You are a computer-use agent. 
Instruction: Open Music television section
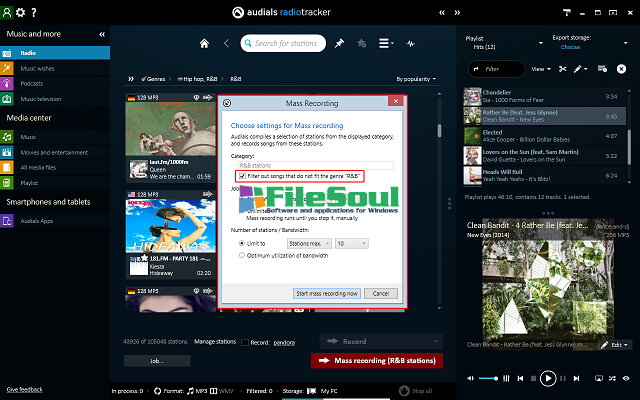pos(55,99)
